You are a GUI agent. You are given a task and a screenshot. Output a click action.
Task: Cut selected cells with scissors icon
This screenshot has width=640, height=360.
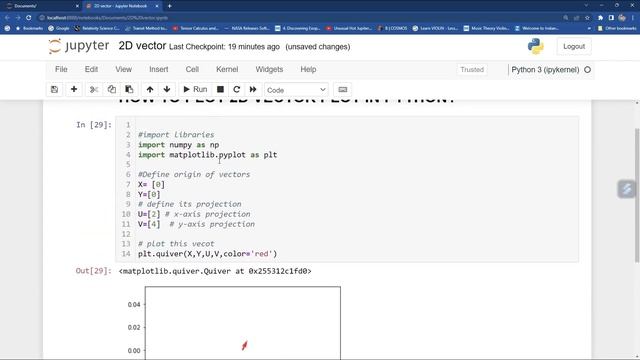(x=94, y=89)
